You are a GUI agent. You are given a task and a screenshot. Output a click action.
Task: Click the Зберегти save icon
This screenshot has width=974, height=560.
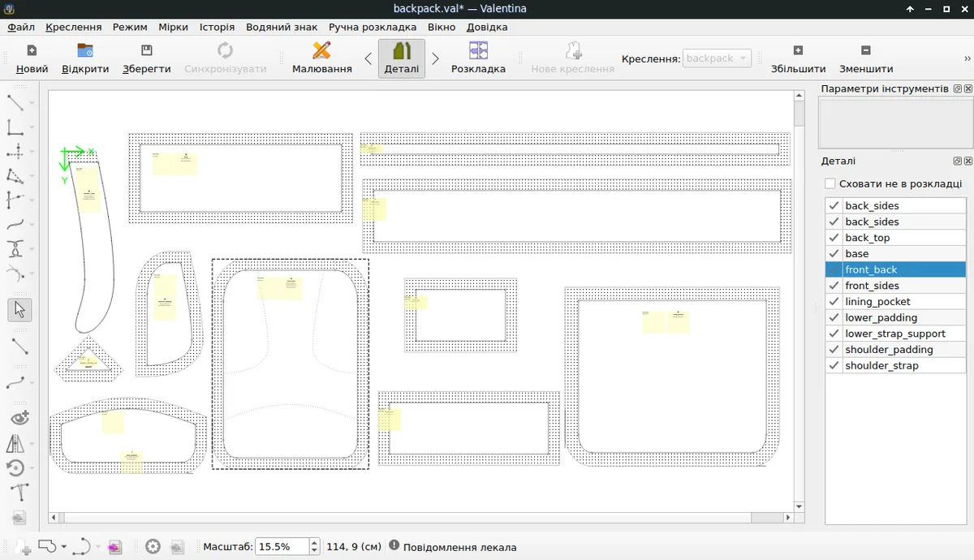point(146,50)
